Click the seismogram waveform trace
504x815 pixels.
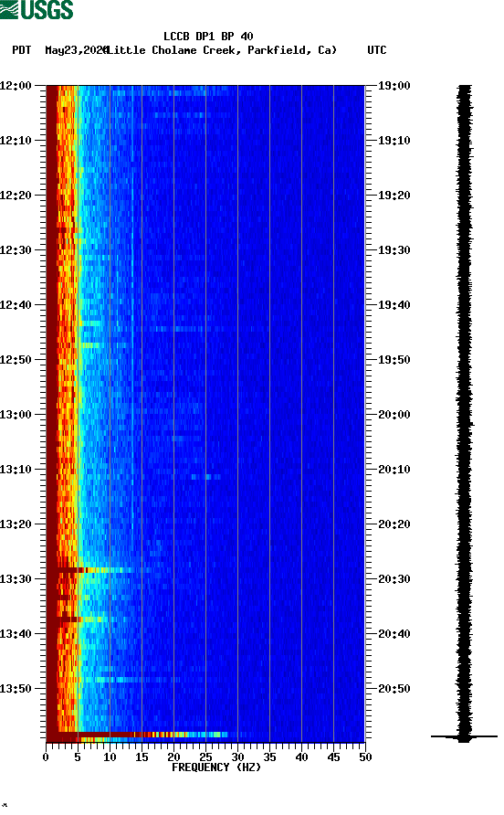tap(465, 413)
